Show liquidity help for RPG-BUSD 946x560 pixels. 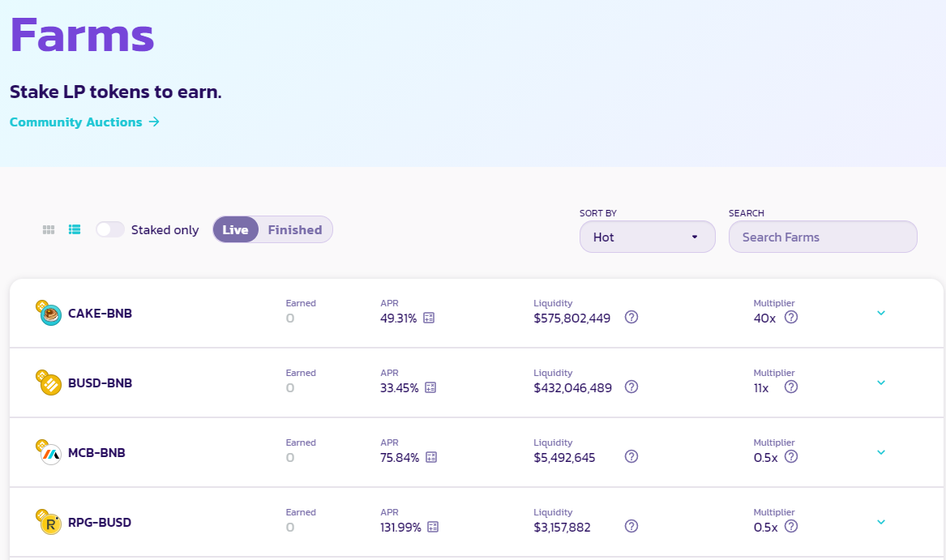[631, 526]
